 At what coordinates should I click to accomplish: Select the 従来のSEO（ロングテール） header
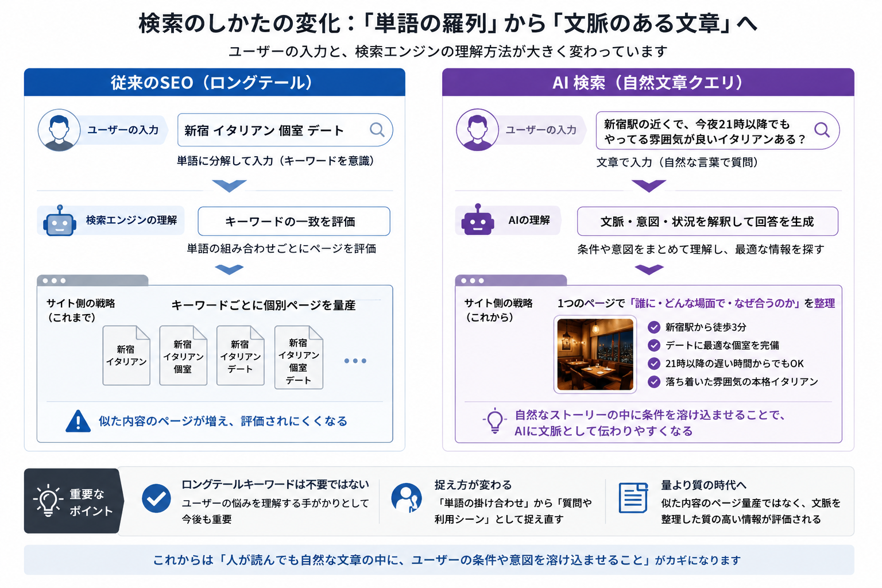(x=215, y=82)
